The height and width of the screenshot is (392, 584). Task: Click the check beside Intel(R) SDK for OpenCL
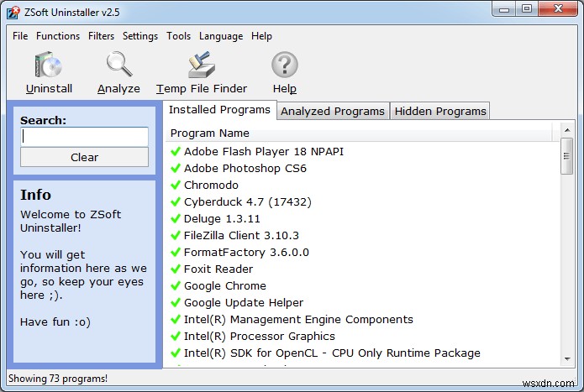click(x=176, y=353)
